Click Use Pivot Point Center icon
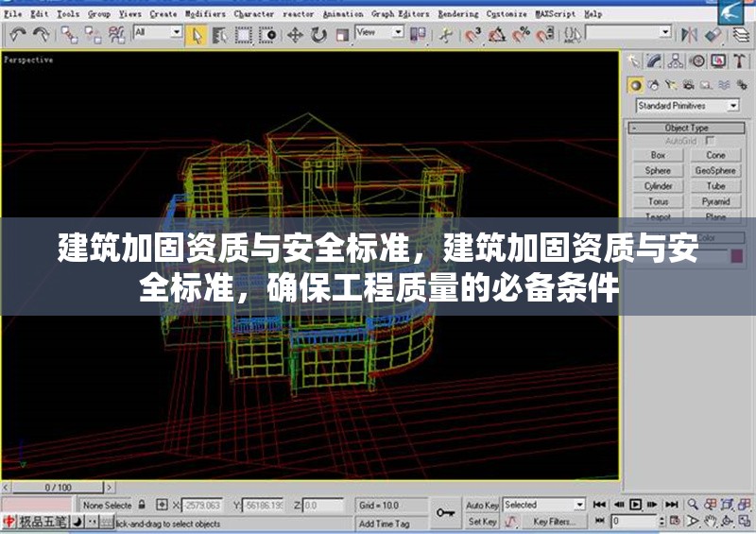Viewport: 756px width, 534px height. pos(418,34)
